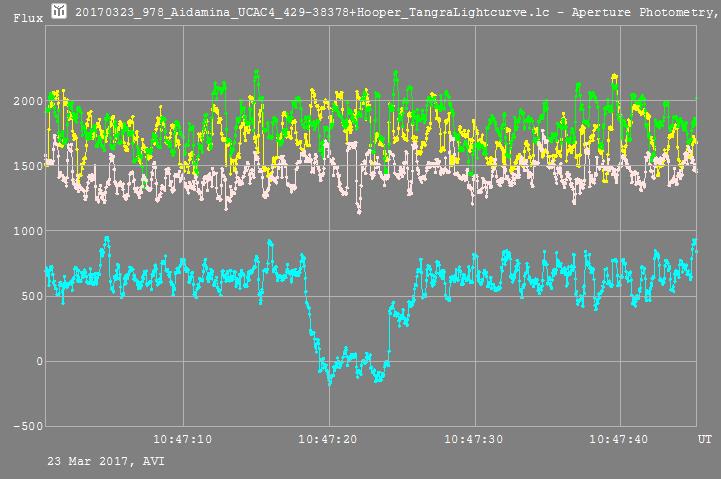Viewport: 721px width, 479px height.
Task: Click the 0 flux axis value
Action: coord(40,362)
